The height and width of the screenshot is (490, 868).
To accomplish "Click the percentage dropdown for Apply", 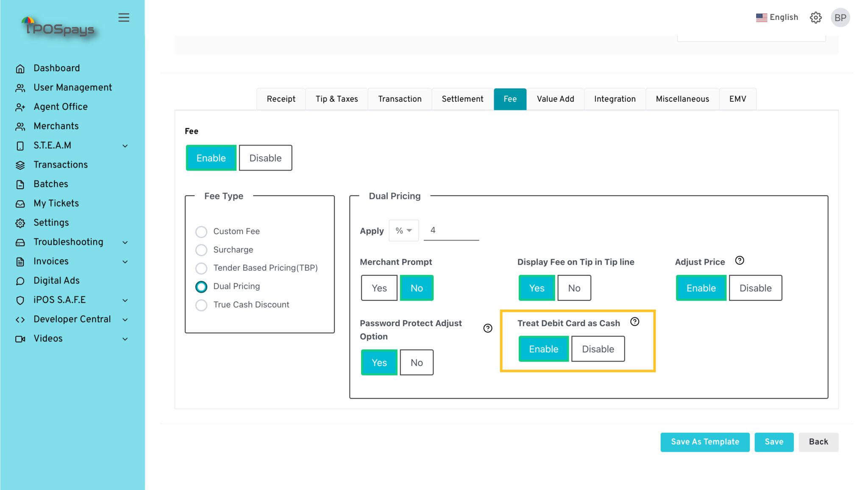I will (x=403, y=230).
